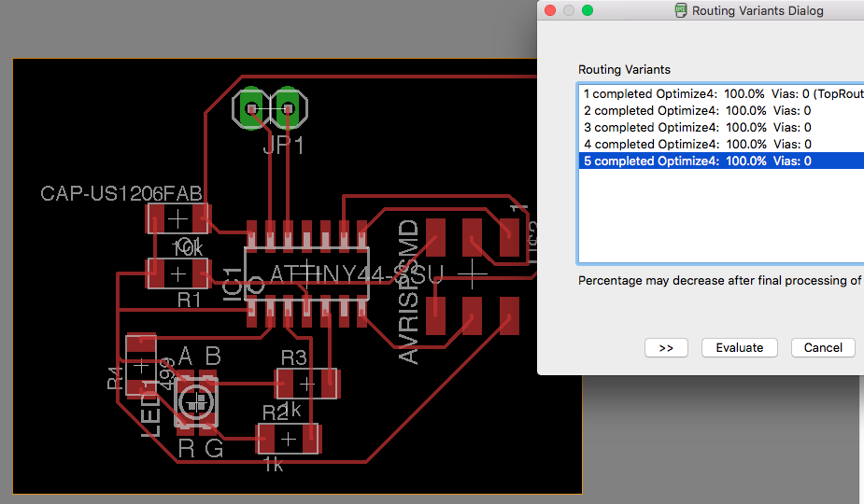
Task: Select routing variant 3 completed Optimize4
Action: [x=721, y=127]
